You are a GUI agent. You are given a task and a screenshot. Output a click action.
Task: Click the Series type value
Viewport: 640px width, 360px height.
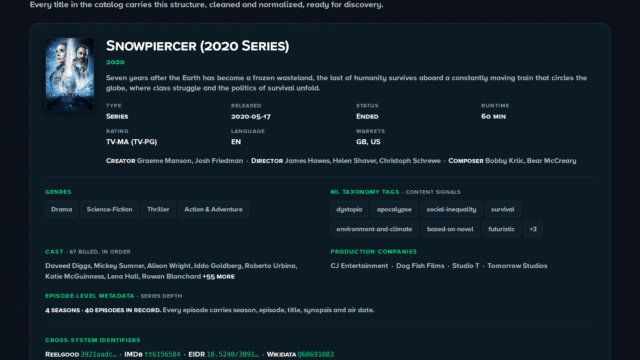pos(117,116)
